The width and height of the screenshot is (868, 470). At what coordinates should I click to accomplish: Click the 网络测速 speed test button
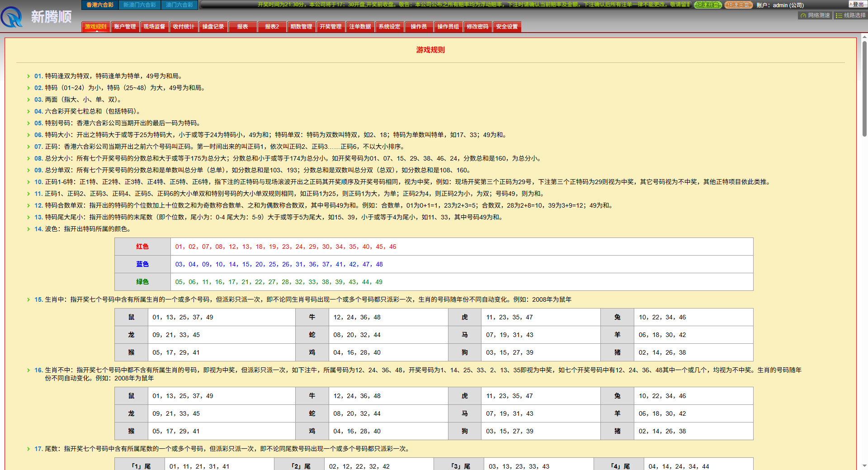pos(815,15)
